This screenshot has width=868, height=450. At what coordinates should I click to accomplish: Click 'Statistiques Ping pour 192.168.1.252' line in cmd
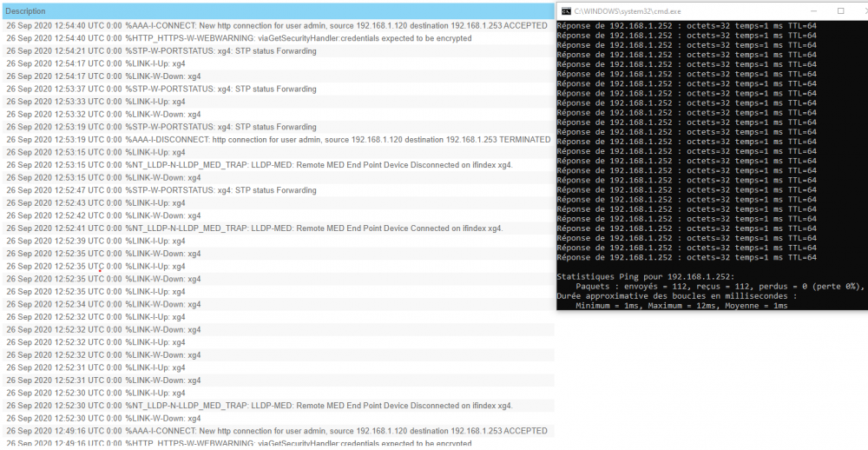tap(645, 276)
